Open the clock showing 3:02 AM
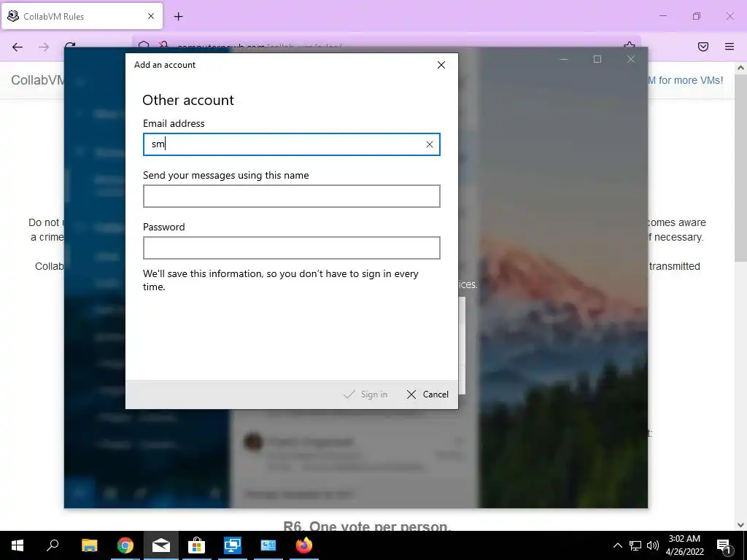This screenshot has height=560, width=747. [684, 545]
